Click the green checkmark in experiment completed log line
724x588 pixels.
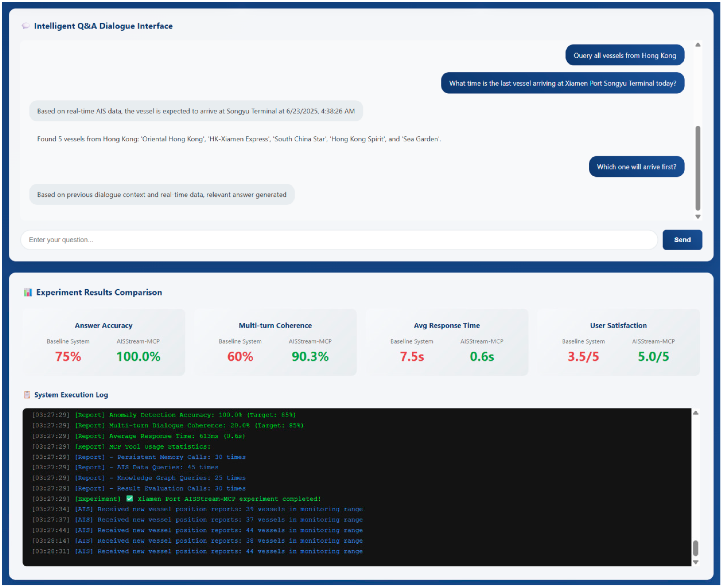(129, 498)
